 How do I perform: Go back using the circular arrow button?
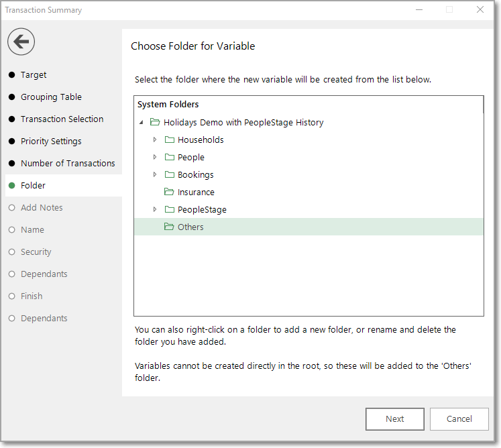click(x=21, y=42)
